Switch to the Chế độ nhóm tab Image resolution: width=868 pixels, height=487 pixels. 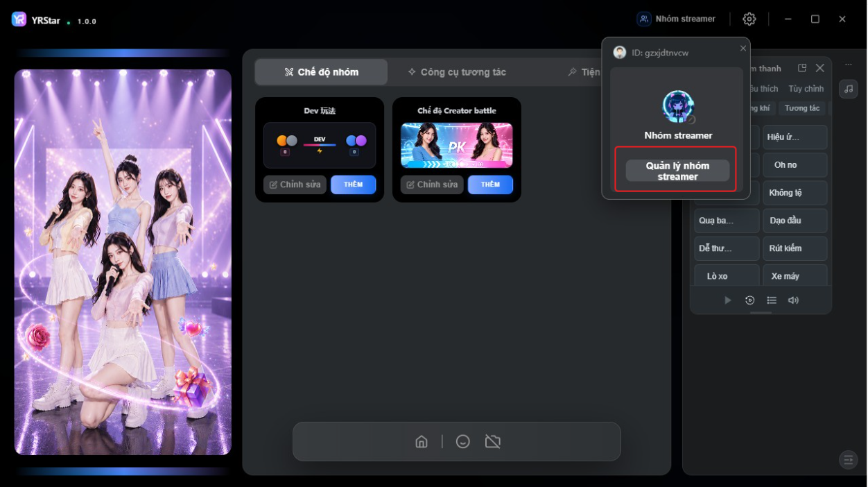pos(321,72)
